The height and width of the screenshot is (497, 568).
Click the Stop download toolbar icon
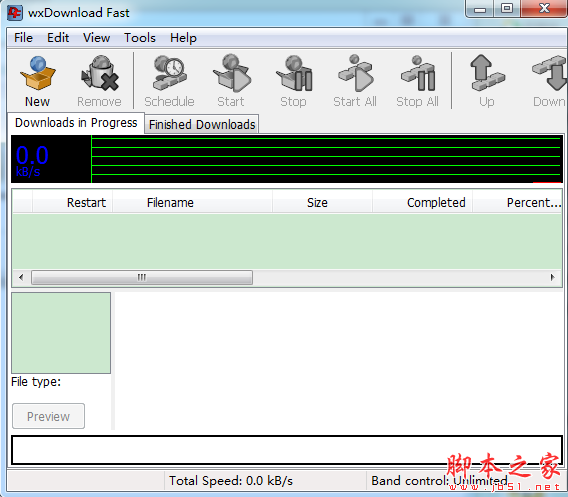tap(294, 74)
